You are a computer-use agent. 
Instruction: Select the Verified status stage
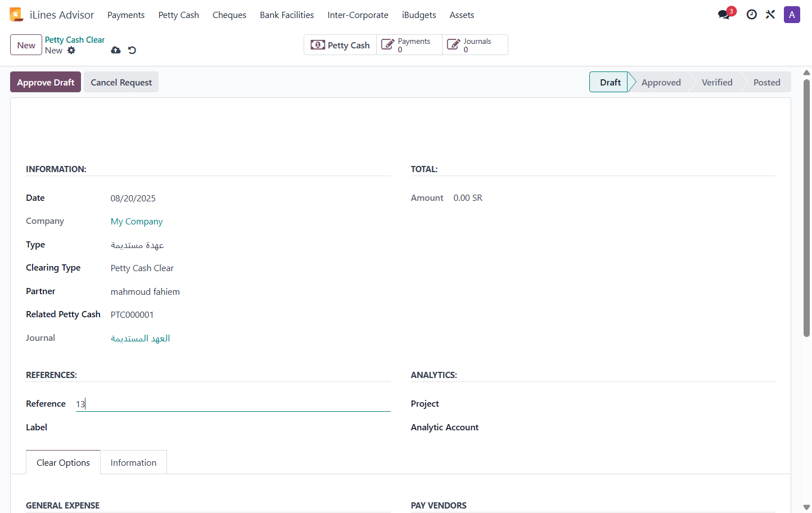(717, 82)
